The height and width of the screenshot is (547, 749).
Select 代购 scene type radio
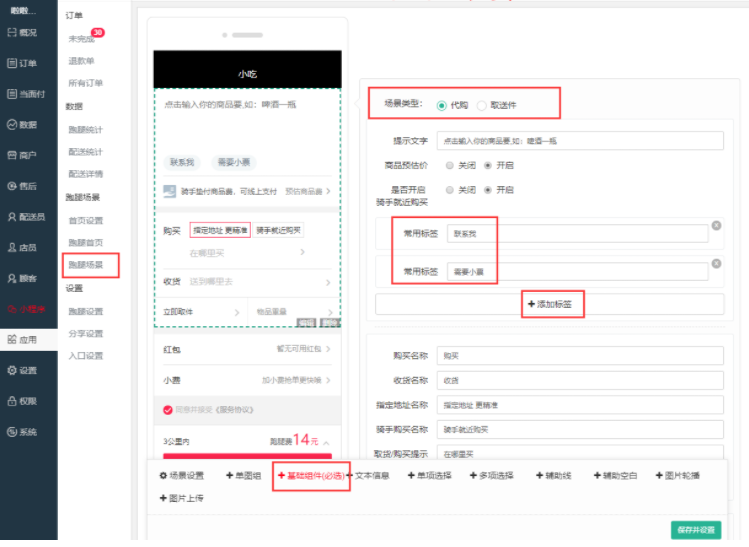(x=442, y=106)
